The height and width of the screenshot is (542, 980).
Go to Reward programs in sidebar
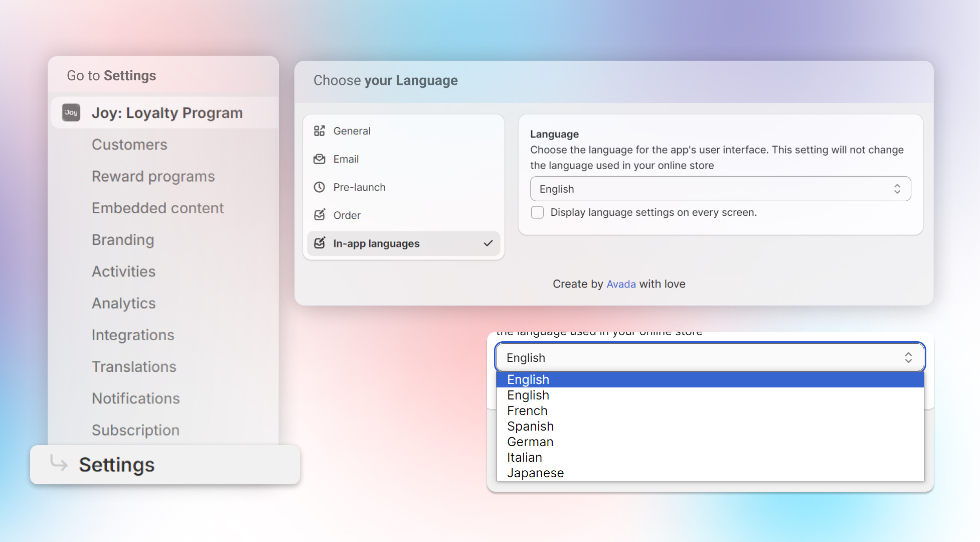pos(153,176)
